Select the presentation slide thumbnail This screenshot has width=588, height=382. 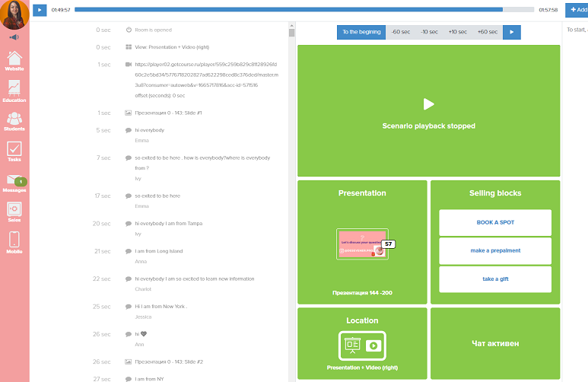coord(362,244)
